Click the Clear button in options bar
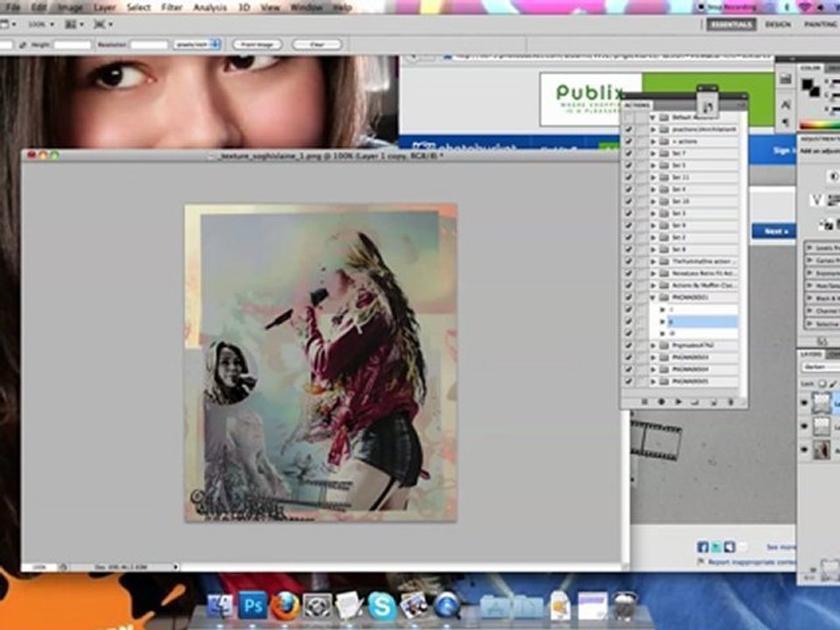 click(x=317, y=45)
